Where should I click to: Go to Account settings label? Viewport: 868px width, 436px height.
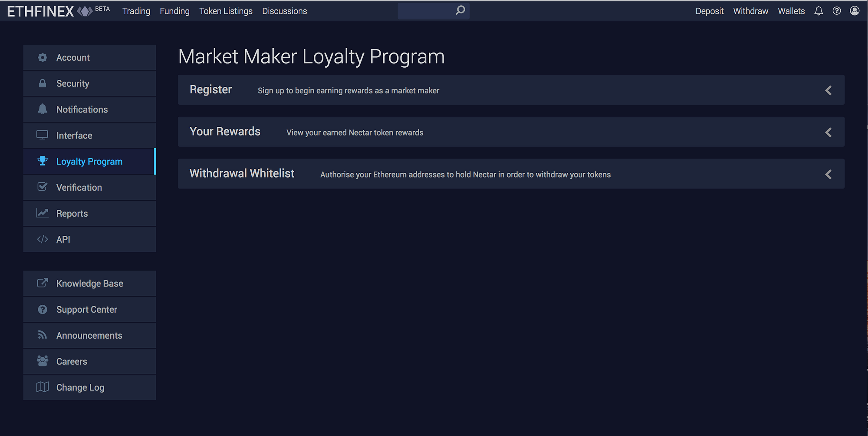(x=73, y=57)
